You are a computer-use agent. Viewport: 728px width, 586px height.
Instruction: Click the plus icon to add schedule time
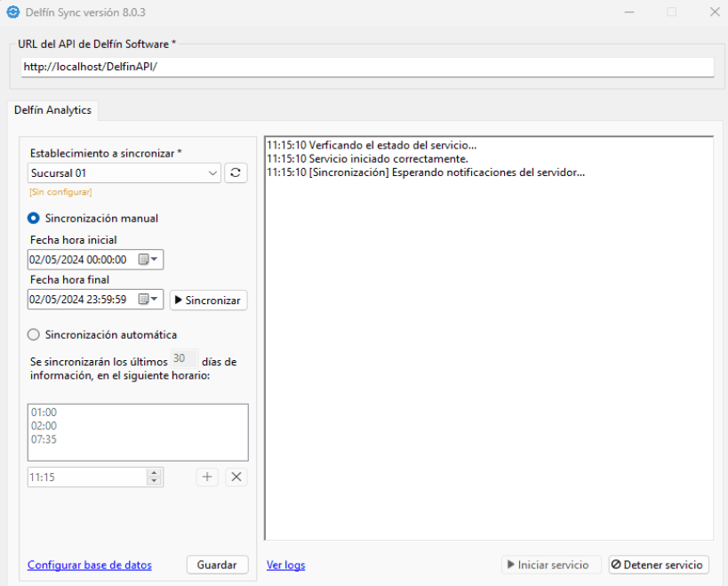pos(207,477)
